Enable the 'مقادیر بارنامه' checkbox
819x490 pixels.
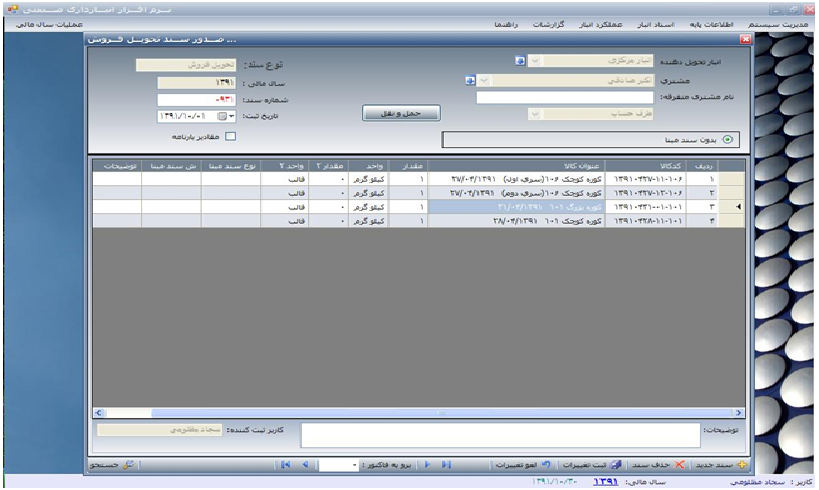click(229, 137)
